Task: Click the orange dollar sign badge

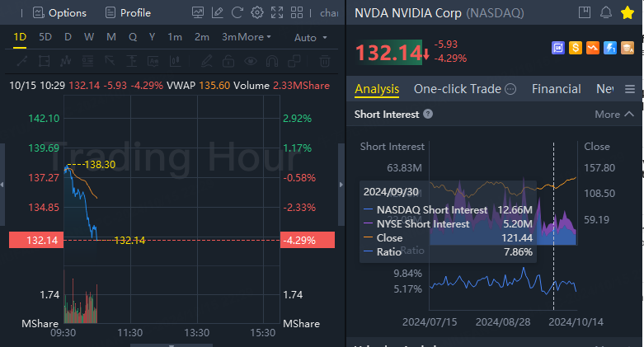Action: coord(576,49)
